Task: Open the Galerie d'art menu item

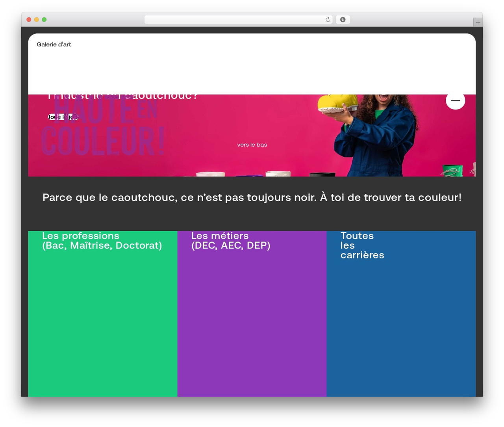Action: [x=54, y=45]
